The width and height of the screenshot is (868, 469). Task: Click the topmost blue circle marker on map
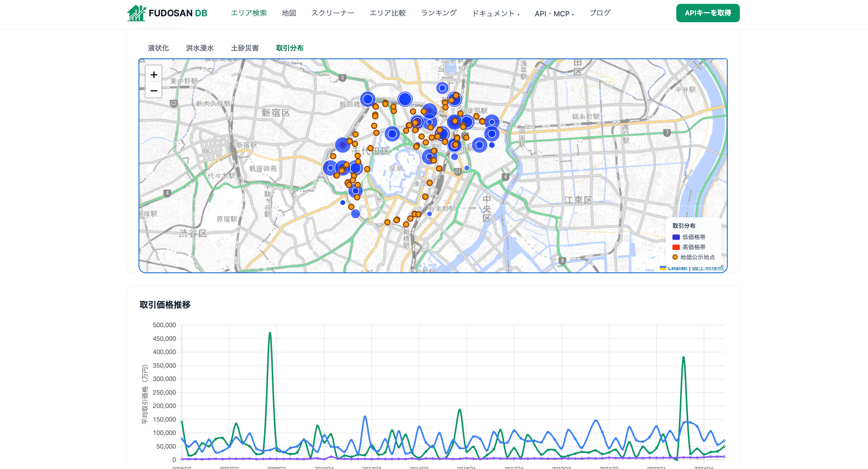(442, 88)
